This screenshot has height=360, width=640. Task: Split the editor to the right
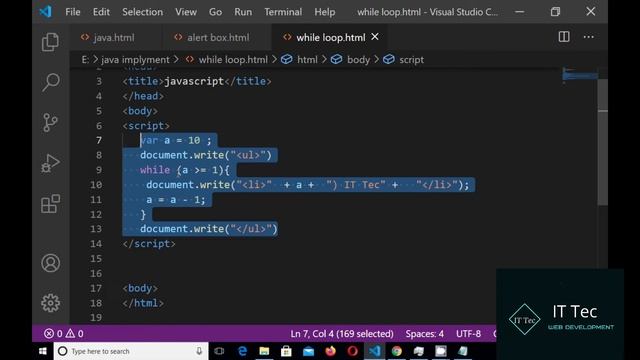(564, 37)
